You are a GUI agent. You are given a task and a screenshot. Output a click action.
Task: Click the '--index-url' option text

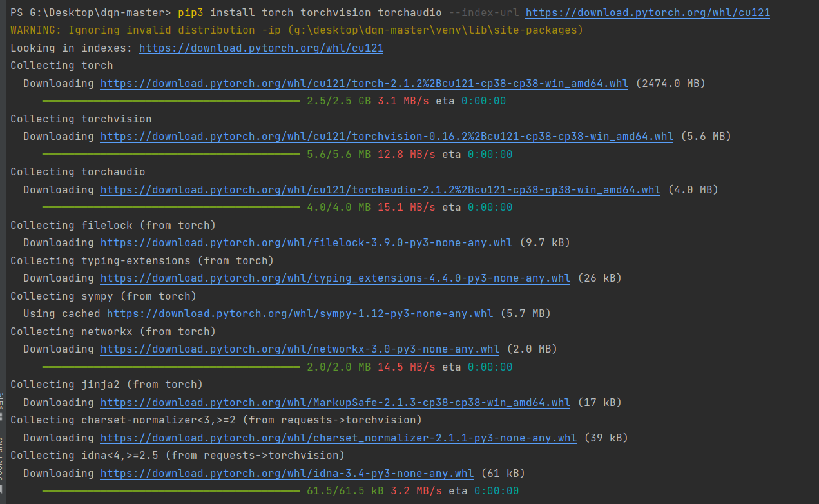pos(483,12)
